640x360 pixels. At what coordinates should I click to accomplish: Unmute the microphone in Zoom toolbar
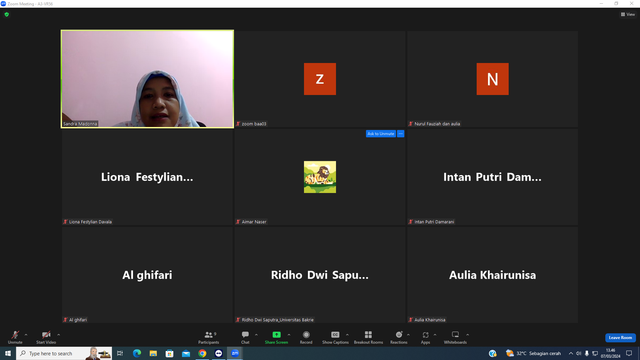coord(15,337)
